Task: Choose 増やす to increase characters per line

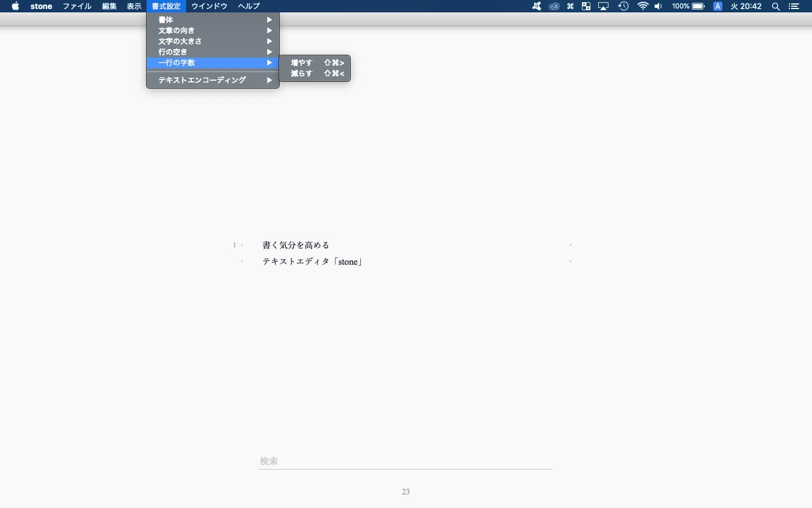Action: pyautogui.click(x=315, y=63)
